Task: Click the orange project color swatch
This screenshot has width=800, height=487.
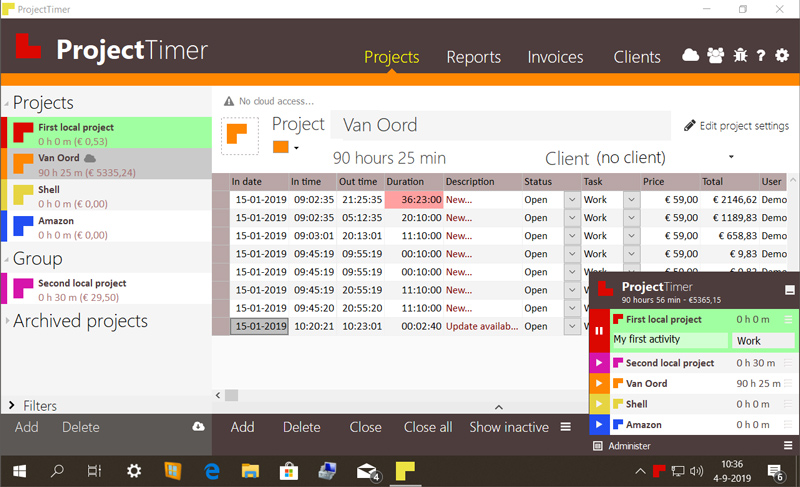Action: click(x=281, y=147)
